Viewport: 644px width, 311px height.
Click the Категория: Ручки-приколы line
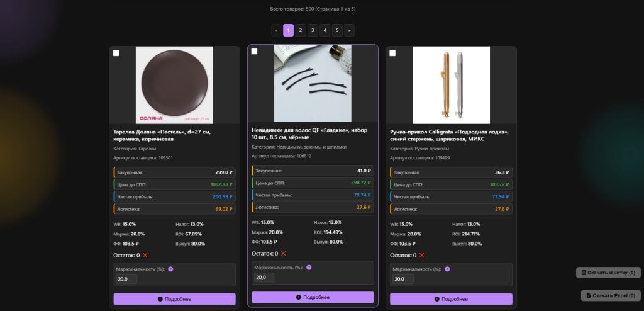point(419,149)
